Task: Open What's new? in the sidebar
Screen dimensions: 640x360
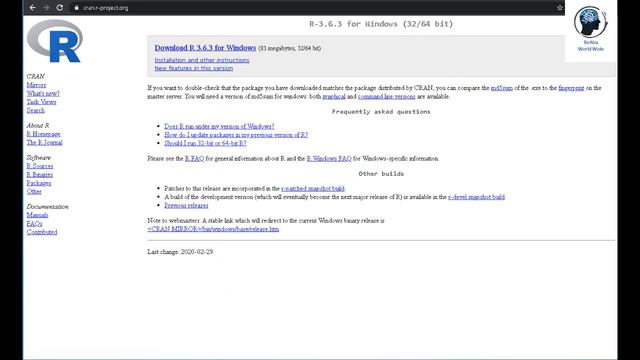Action: click(x=43, y=93)
